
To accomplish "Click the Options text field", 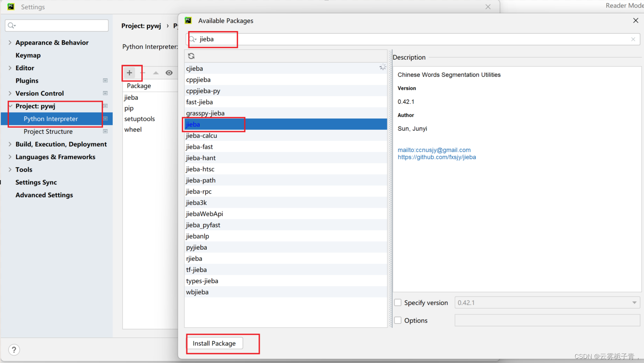I will click(x=547, y=320).
